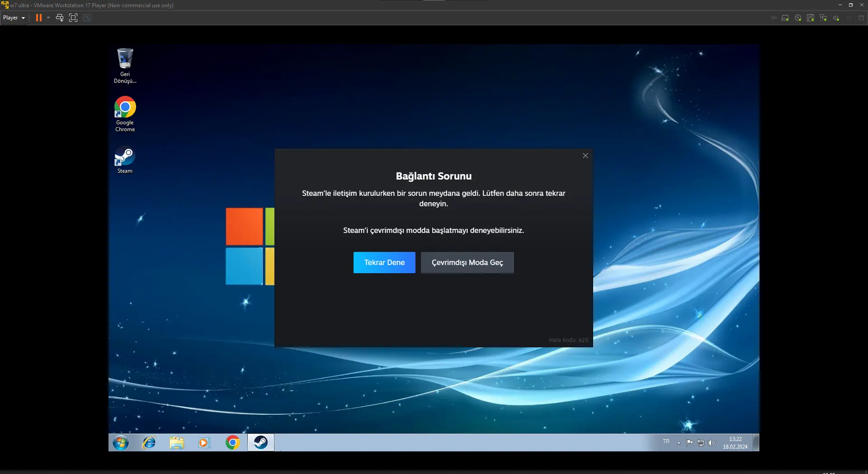Choose Çevrimdışı Moda Geç in Steam dialog
This screenshot has height=474, width=868.
point(467,262)
